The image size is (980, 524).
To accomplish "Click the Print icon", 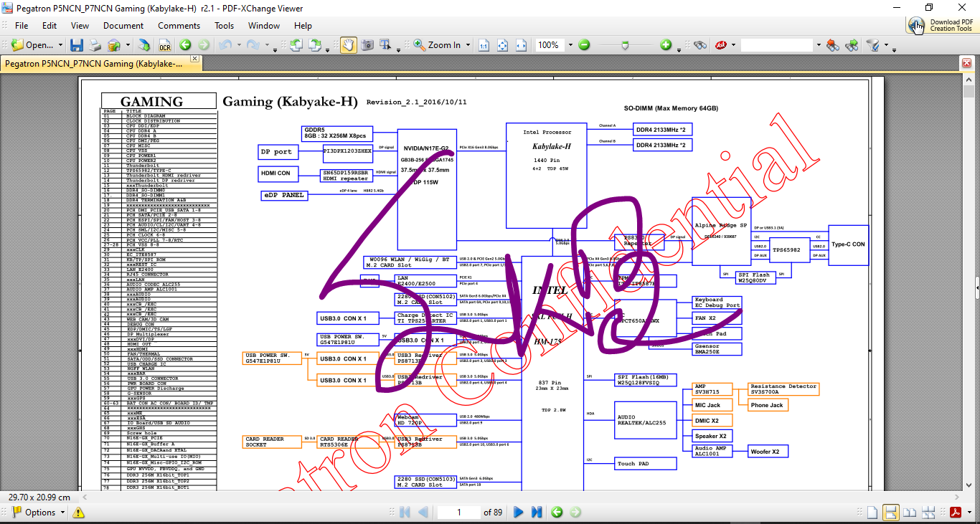I will click(95, 44).
